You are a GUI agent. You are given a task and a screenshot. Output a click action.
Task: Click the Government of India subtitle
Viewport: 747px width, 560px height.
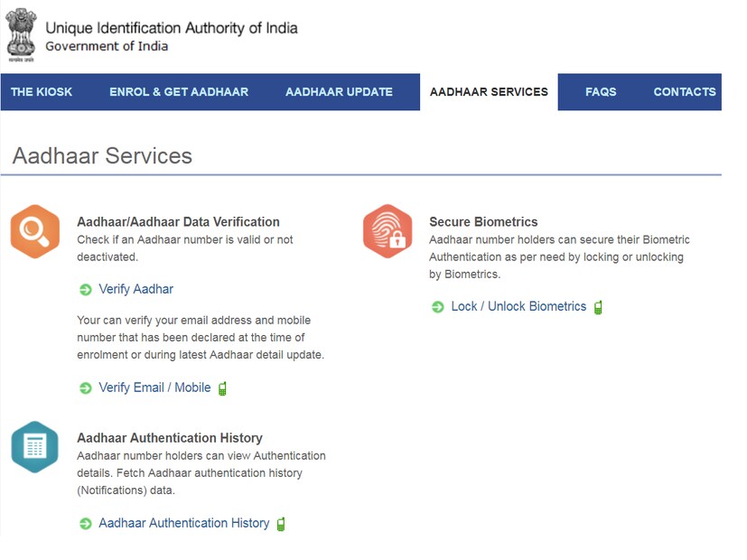[107, 46]
